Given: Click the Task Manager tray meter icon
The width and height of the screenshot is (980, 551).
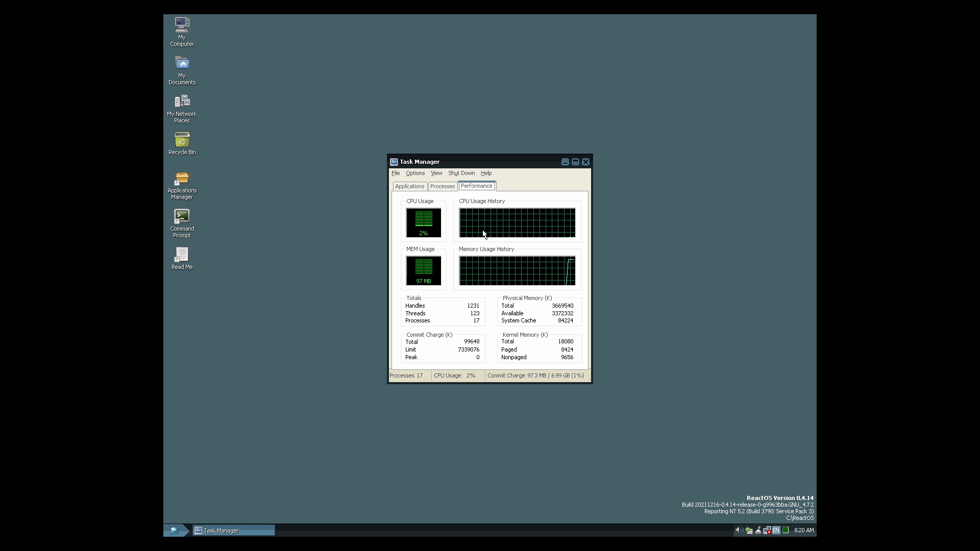Looking at the screenshot, I should point(786,530).
